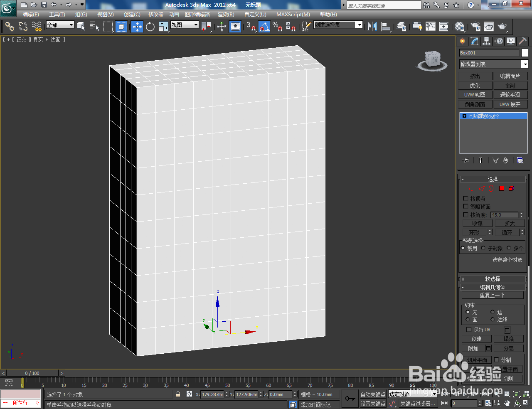Select the 多个 preview radio button
This screenshot has width=532, height=409.
coord(509,248)
